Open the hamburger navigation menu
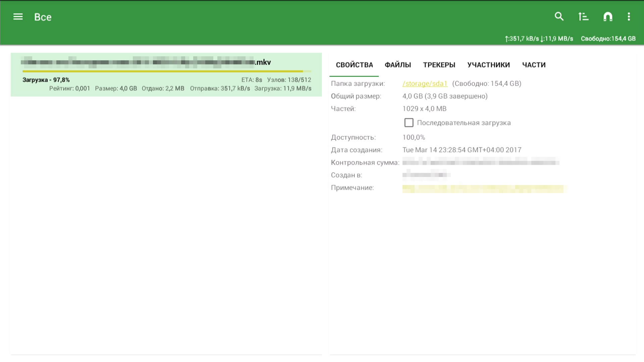 click(18, 17)
